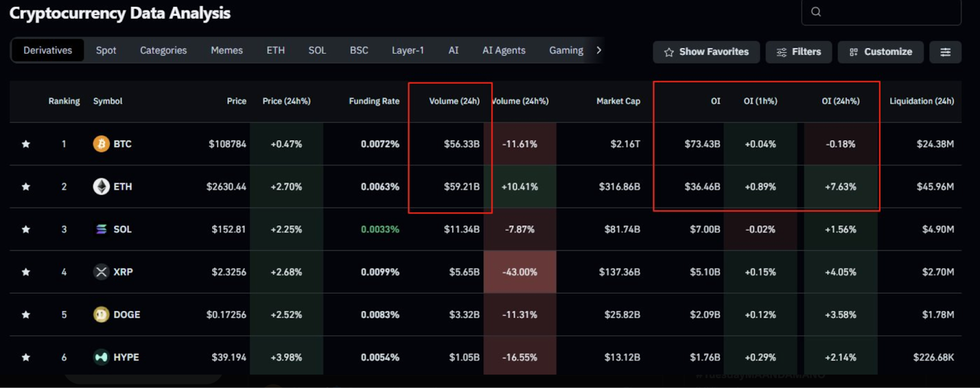This screenshot has width=980, height=388.
Task: Click the DOGE coin logo
Action: [x=101, y=315]
